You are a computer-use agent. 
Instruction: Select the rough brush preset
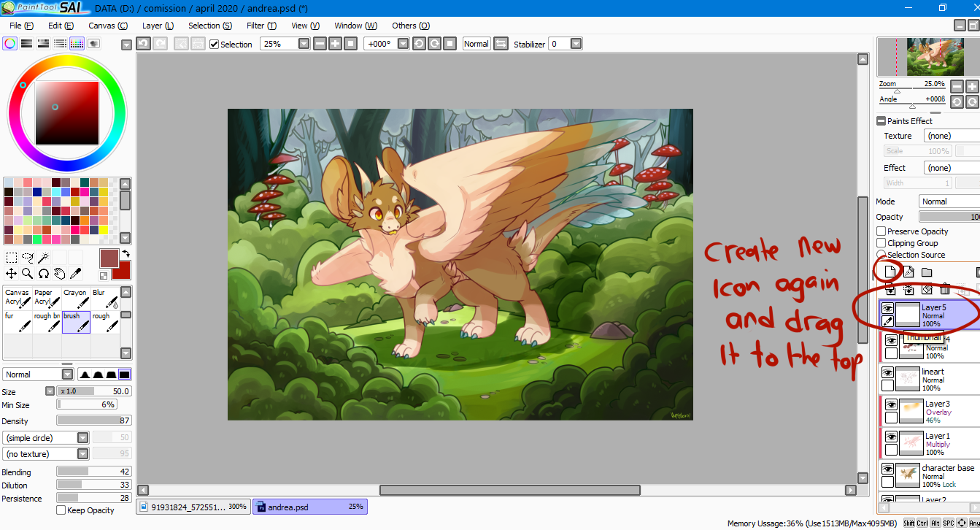(105, 322)
